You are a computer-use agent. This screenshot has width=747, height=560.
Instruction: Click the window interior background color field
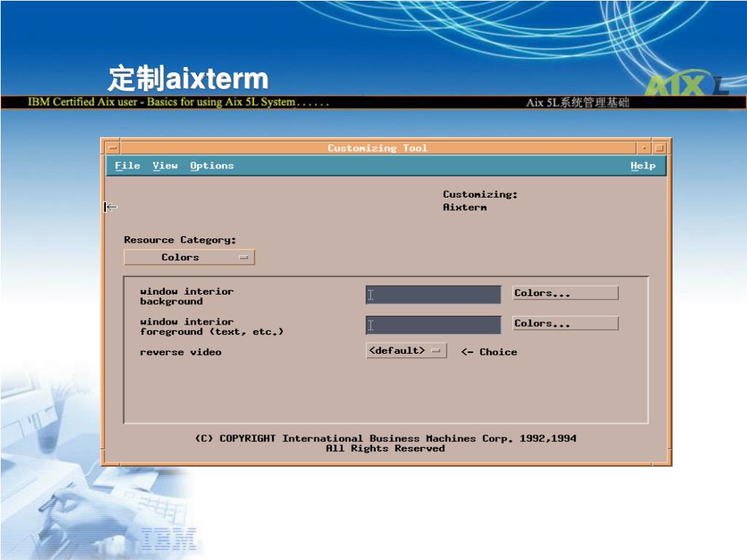[433, 295]
